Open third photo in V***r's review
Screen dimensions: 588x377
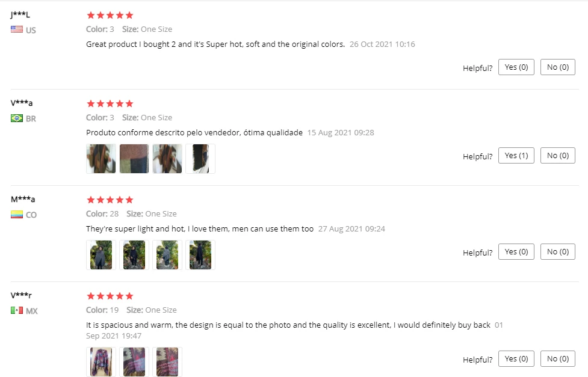point(167,361)
